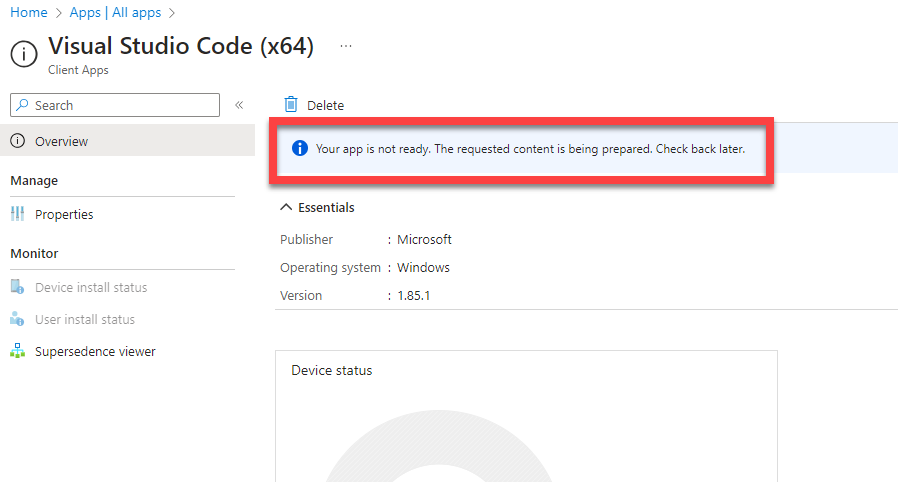Open Properties under Manage
This screenshot has height=482, width=898.
coord(64,214)
